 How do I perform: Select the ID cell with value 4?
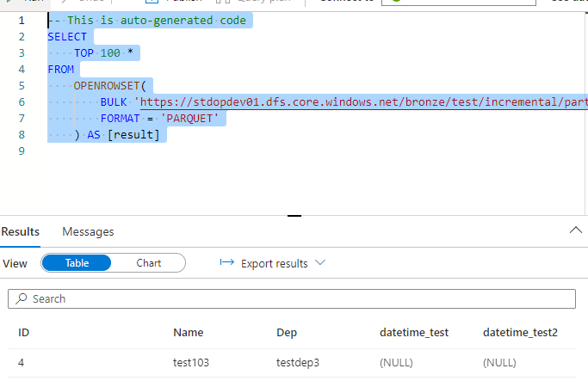tap(21, 363)
